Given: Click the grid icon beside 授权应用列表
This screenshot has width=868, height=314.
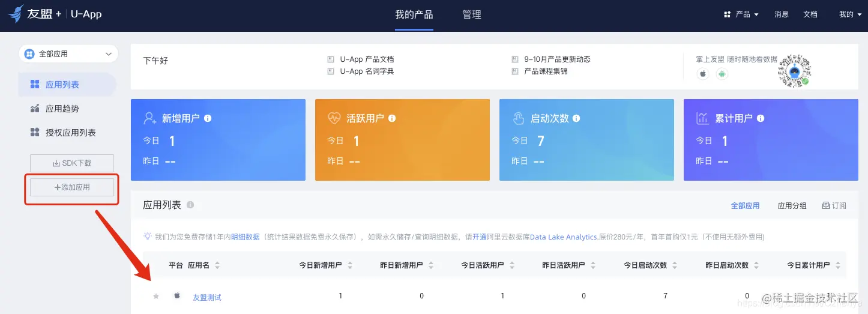Looking at the screenshot, I should click(x=35, y=132).
